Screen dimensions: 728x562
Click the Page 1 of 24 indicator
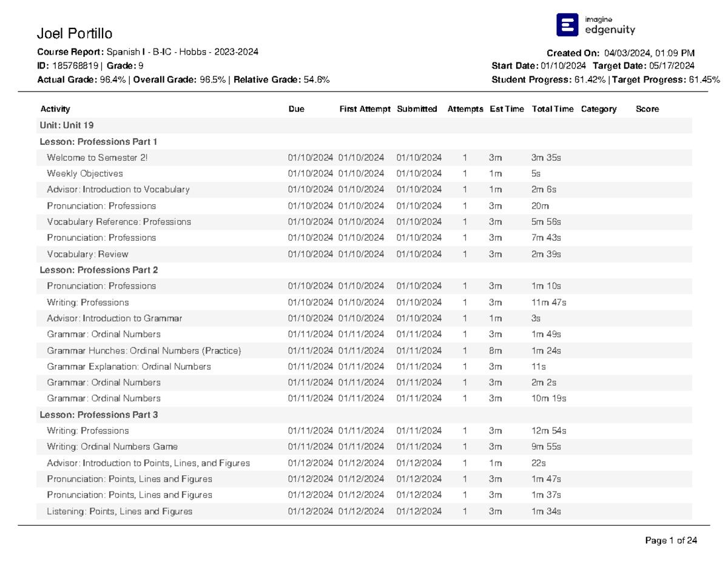(670, 540)
